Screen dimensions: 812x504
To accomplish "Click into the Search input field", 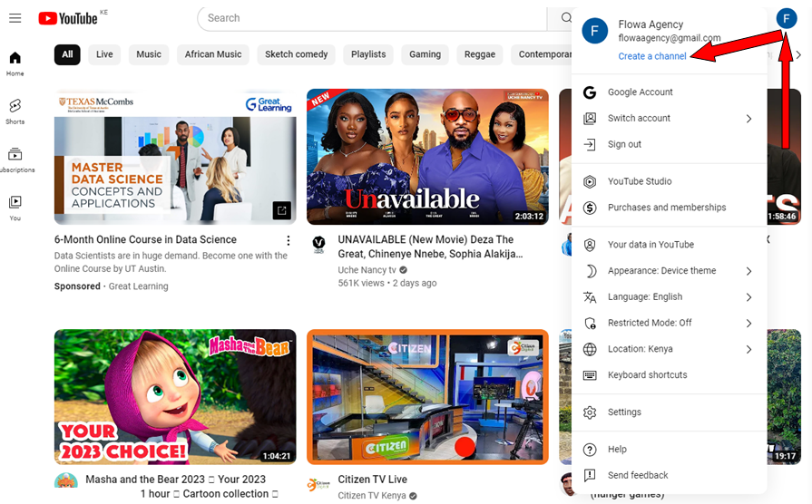I will (372, 18).
